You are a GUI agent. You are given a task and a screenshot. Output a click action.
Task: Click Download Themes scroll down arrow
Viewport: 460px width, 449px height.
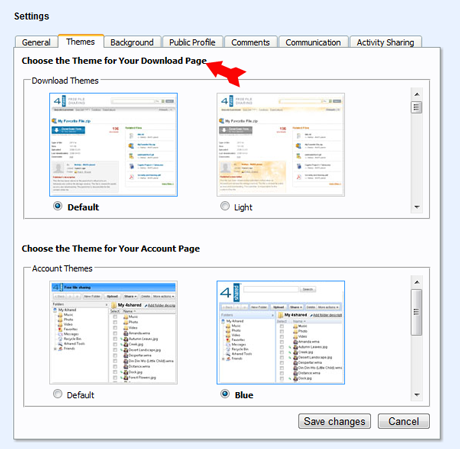point(417,207)
